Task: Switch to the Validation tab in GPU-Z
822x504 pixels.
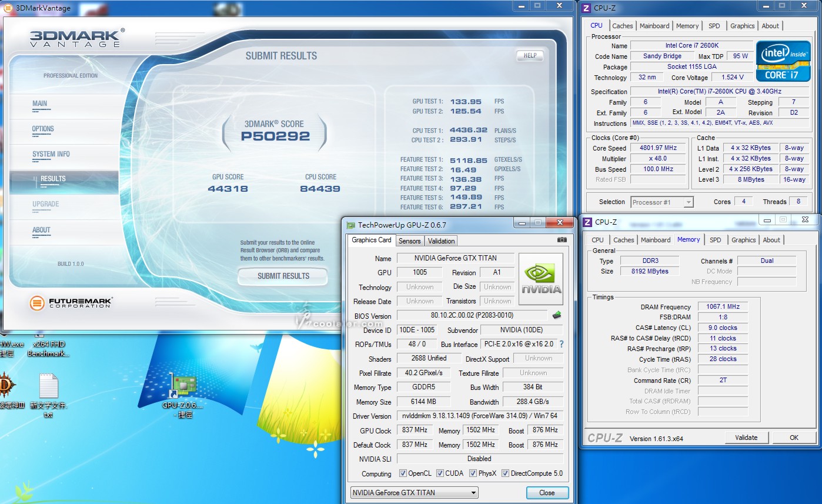Action: [441, 241]
